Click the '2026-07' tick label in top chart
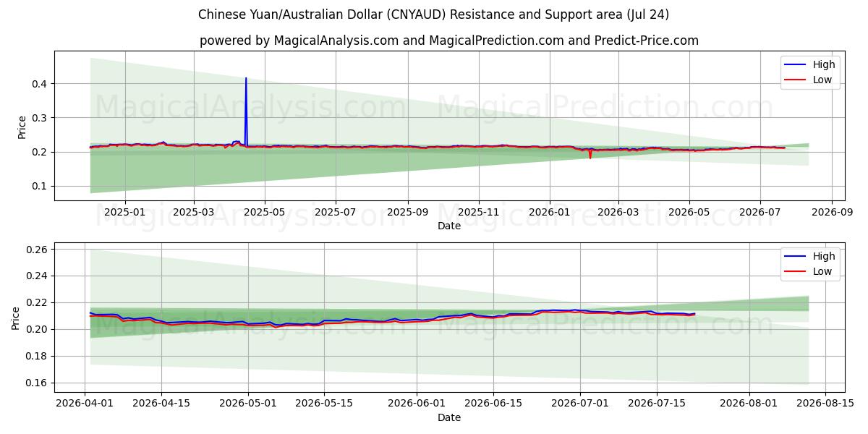868x434 pixels. tap(759, 213)
